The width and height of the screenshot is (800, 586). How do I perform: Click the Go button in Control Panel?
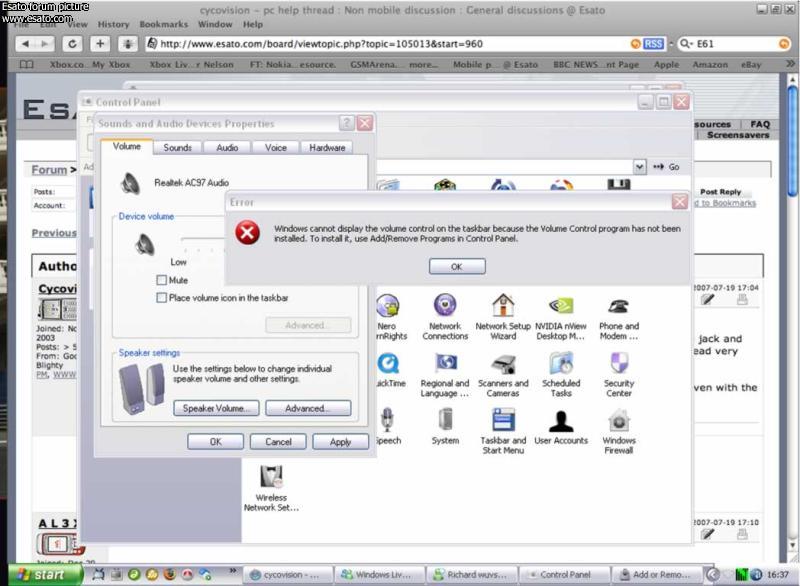coord(666,167)
